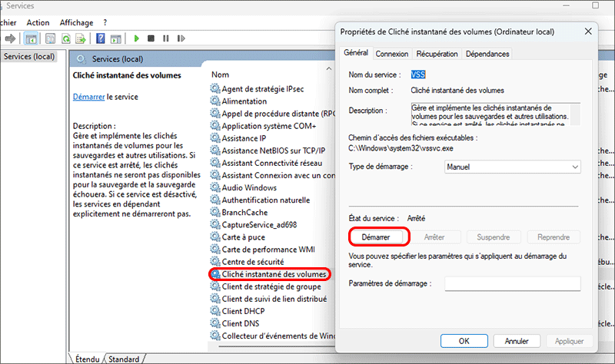Click the Services (local) header magnifier icon
Viewport: 615px width, 364px height.
81,59
